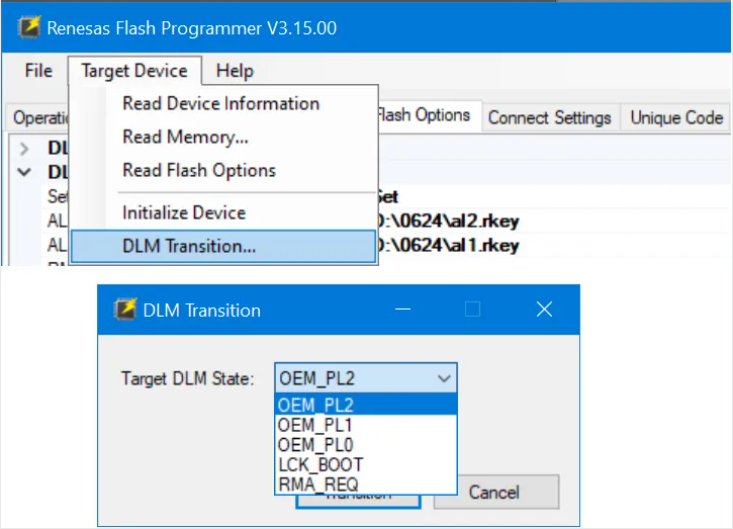Collapse the expanded DLM tree row

point(24,172)
